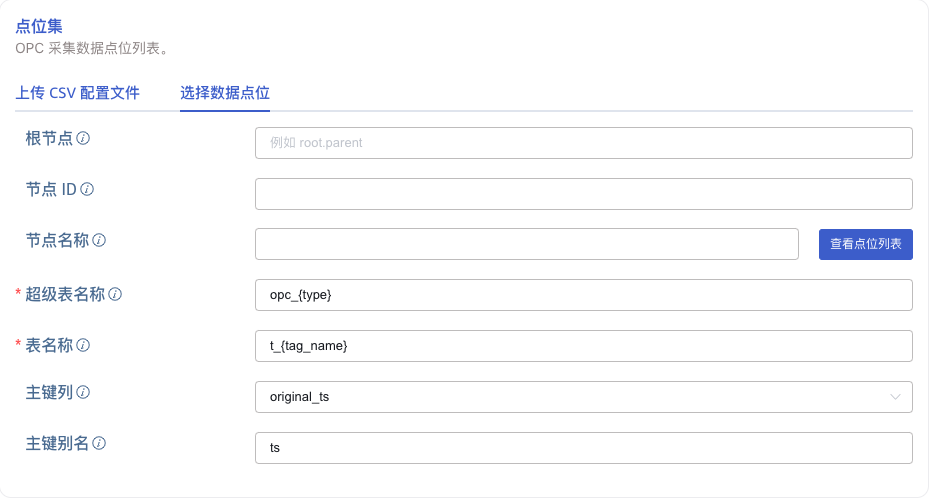The image size is (933, 498).
Task: Click the info icon next to 表名称
Action: pos(83,345)
